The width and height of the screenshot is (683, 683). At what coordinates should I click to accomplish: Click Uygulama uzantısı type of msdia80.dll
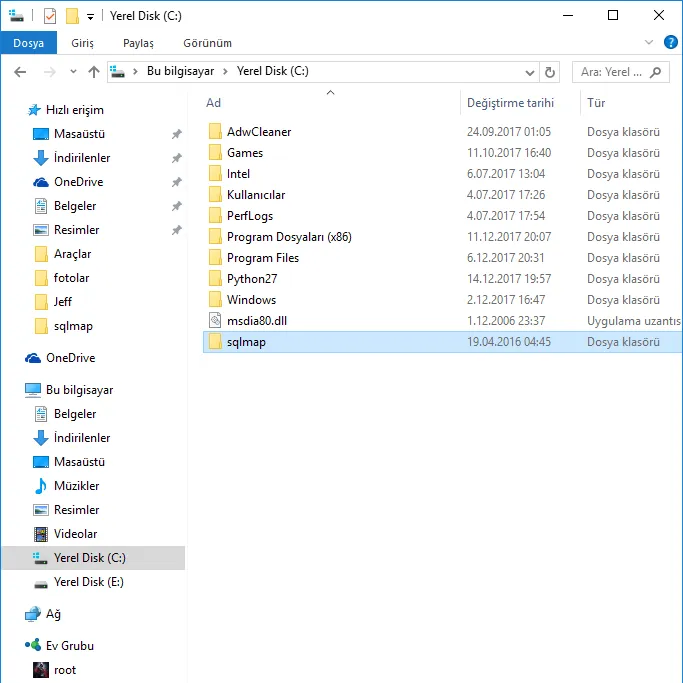[633, 321]
